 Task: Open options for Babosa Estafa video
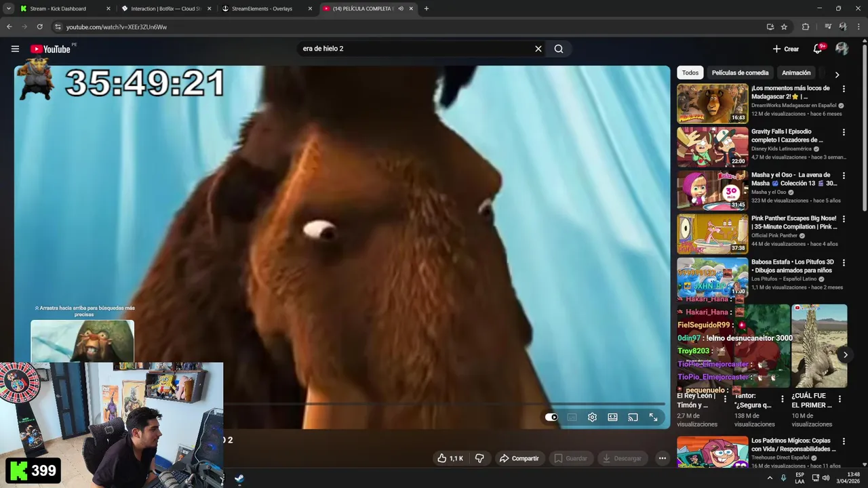pos(844,262)
